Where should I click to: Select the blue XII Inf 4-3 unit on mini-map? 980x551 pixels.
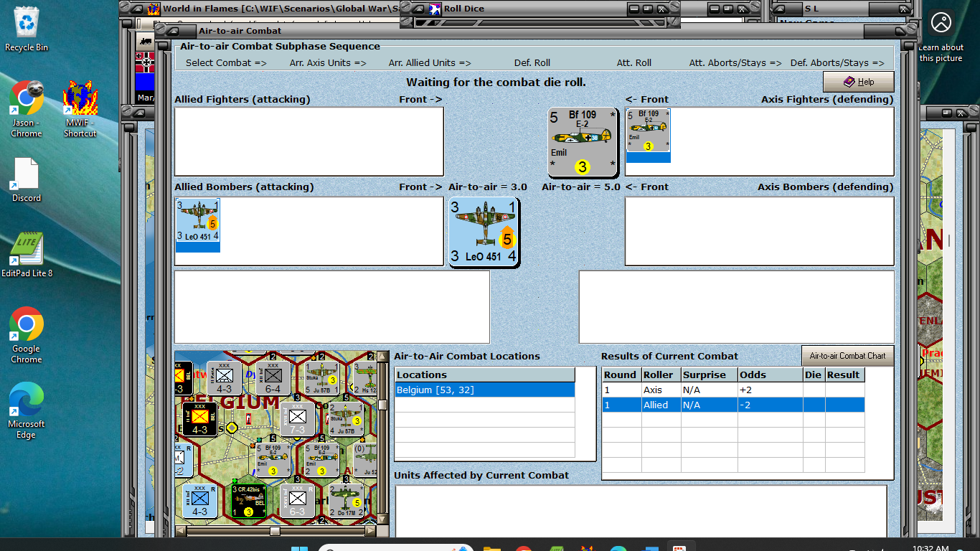tap(199, 501)
